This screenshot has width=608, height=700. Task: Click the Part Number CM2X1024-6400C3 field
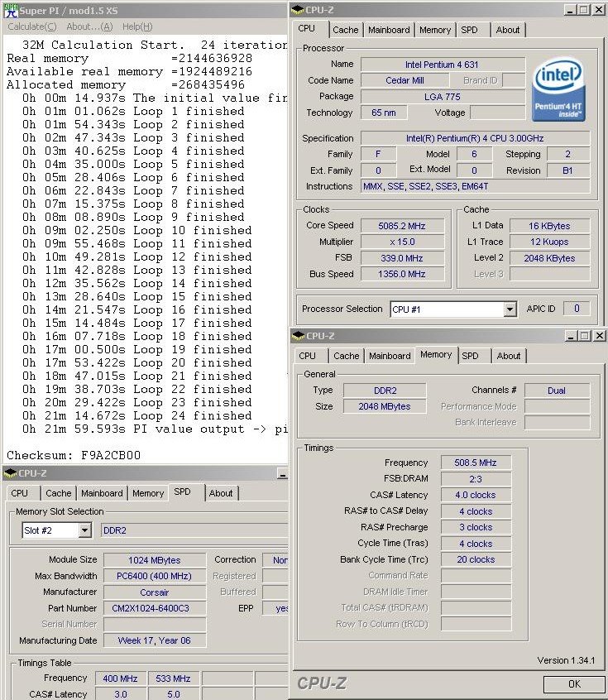[x=155, y=608]
